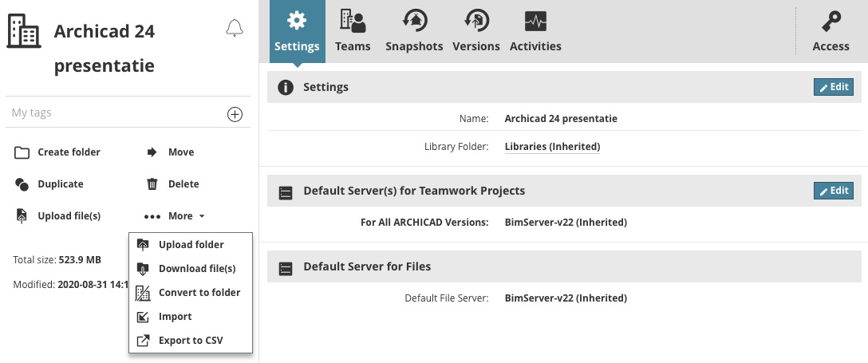Click the Activities pulse monitor icon

535,22
